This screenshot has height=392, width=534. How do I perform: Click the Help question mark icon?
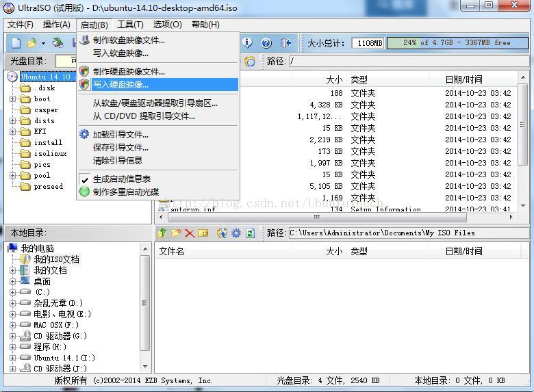coord(266,43)
